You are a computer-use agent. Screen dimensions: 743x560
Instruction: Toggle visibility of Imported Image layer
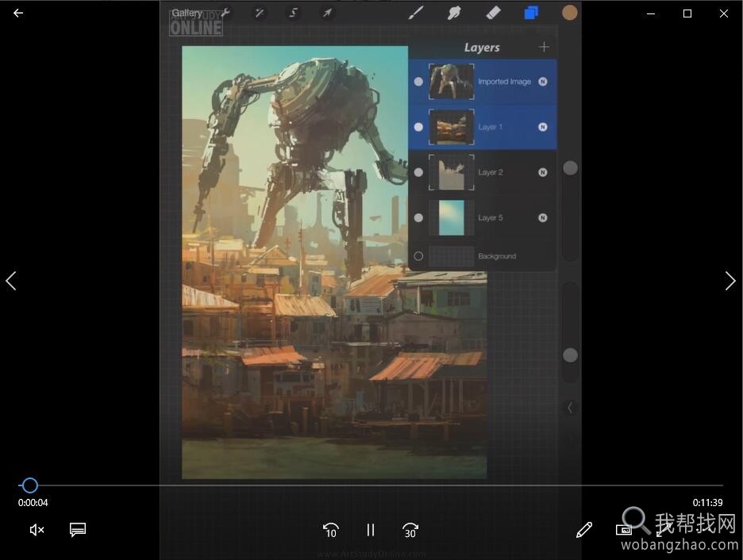418,82
